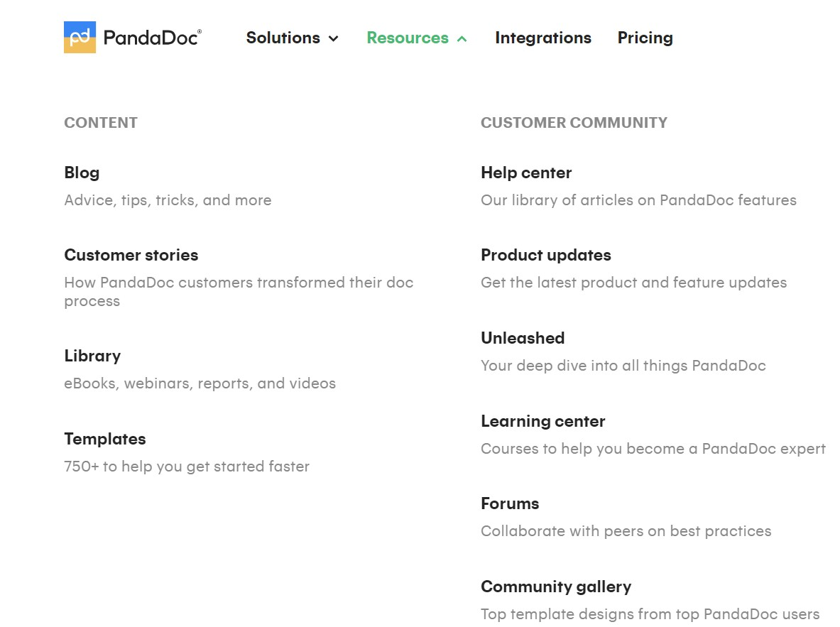Viewport: 840px width, 627px height.
Task: Click '750+ to help you get started faster' text
Action: [187, 467]
